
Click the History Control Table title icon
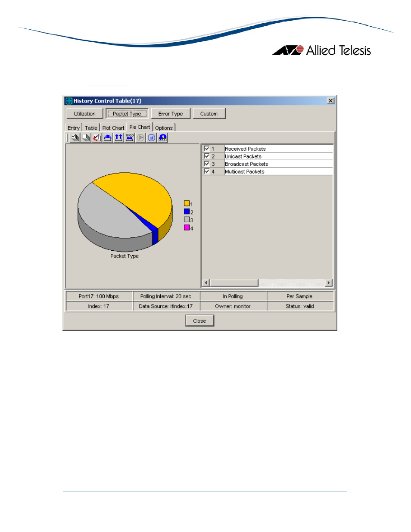pyautogui.click(x=69, y=101)
